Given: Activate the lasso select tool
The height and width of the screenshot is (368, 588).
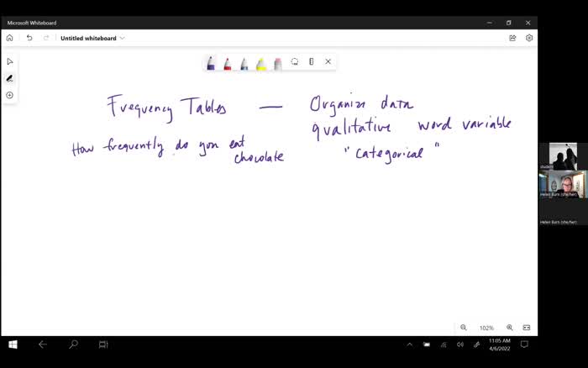Looking at the screenshot, I should pos(295,61).
